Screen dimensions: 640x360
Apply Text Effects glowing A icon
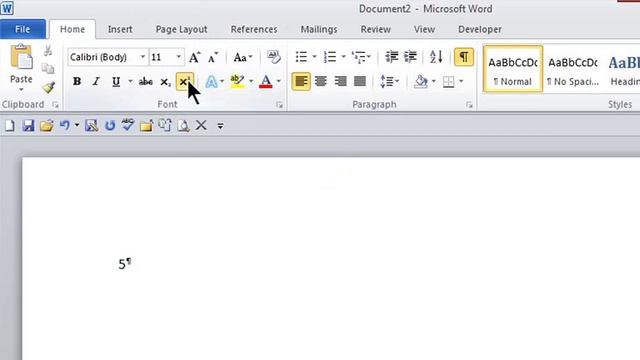point(211,82)
